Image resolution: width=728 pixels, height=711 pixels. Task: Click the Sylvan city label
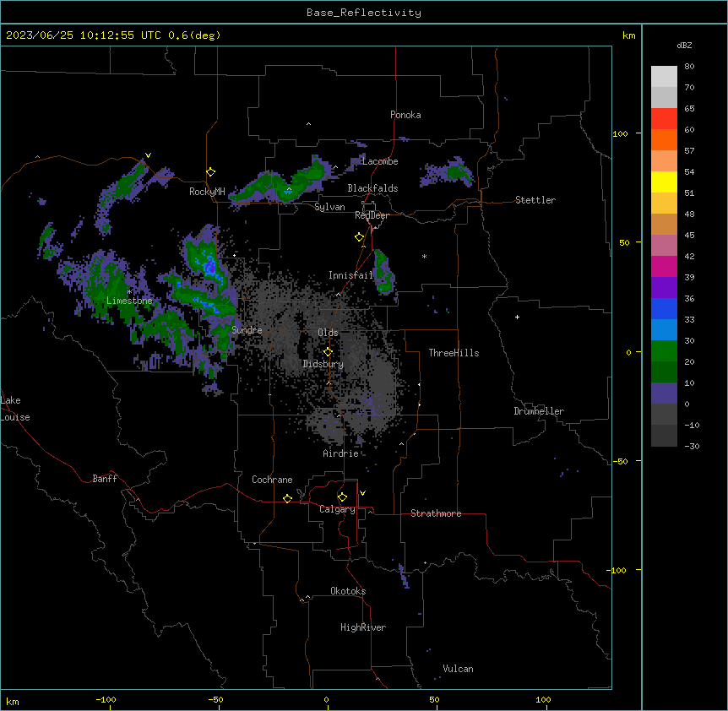click(x=329, y=207)
